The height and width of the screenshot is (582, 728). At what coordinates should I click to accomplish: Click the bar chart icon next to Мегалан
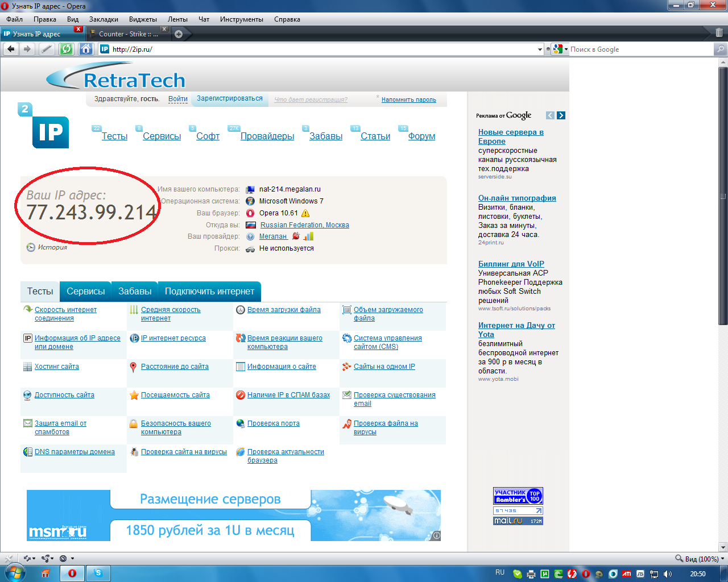click(x=308, y=236)
